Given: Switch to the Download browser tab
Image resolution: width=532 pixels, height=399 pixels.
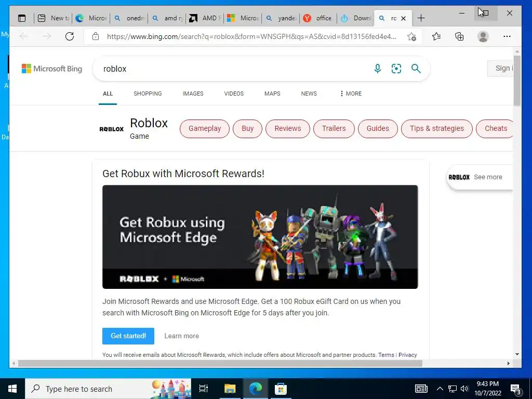Looking at the screenshot, I should coord(356,18).
